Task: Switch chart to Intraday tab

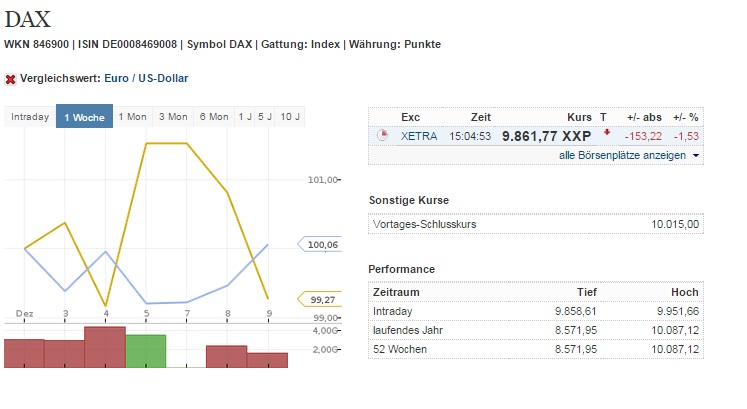Action: (x=30, y=117)
